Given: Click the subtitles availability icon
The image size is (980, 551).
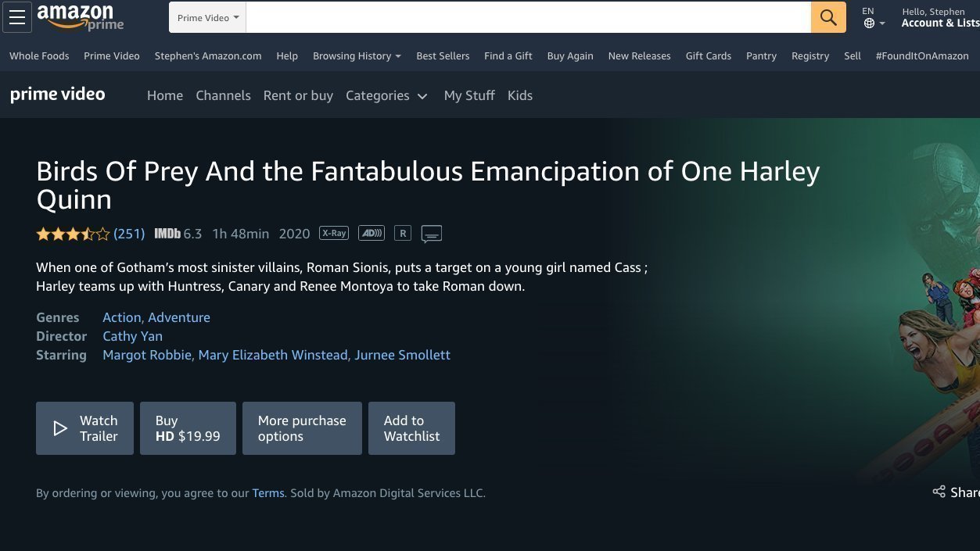Looking at the screenshot, I should [x=431, y=233].
